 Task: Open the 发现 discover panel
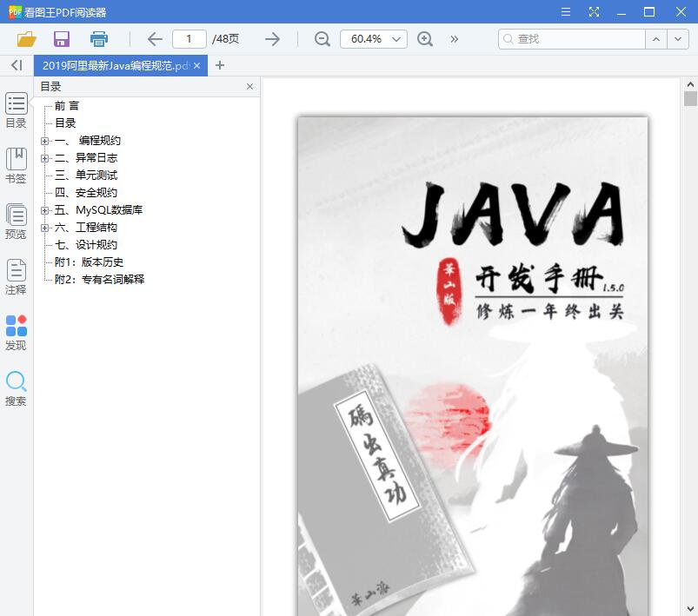(16, 333)
